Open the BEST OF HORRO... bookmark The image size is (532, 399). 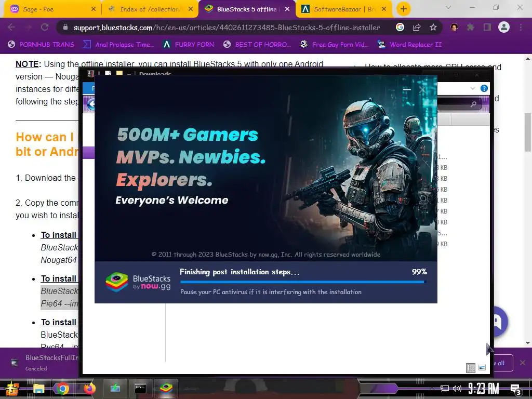pyautogui.click(x=257, y=45)
